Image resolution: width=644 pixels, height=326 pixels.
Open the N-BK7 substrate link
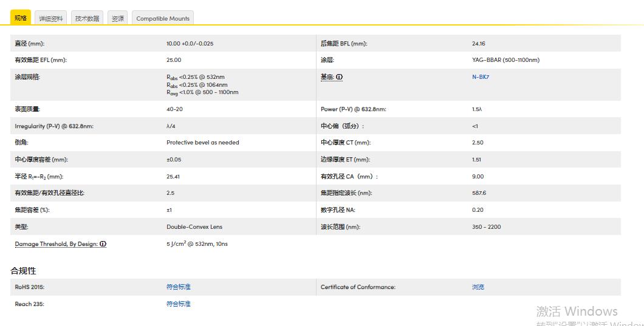tap(481, 76)
